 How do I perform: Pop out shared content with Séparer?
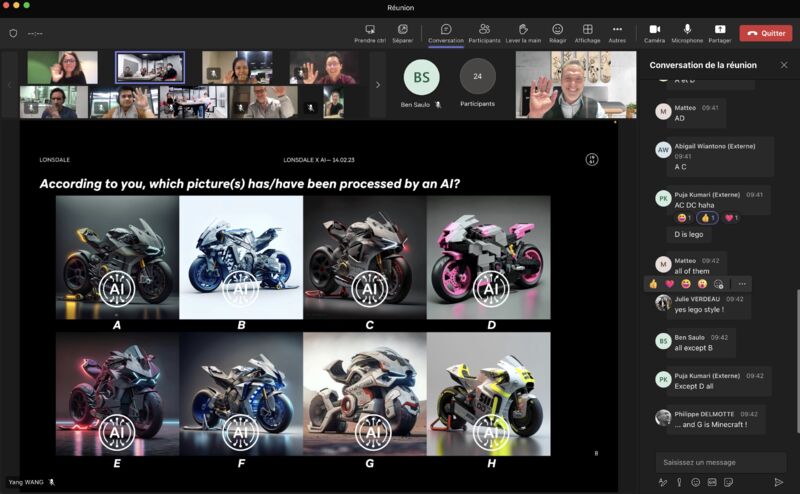point(403,33)
